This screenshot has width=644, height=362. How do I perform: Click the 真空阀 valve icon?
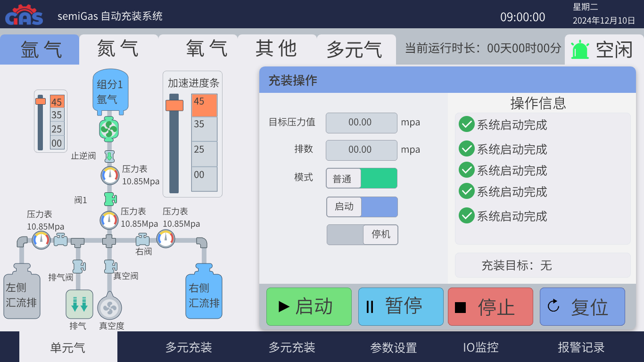click(x=110, y=266)
